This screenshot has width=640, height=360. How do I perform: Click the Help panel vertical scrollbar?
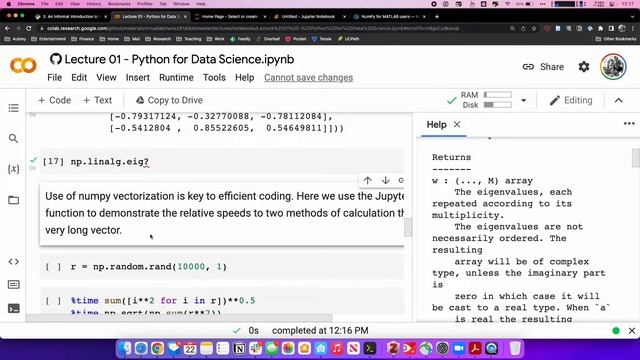pyautogui.click(x=636, y=158)
